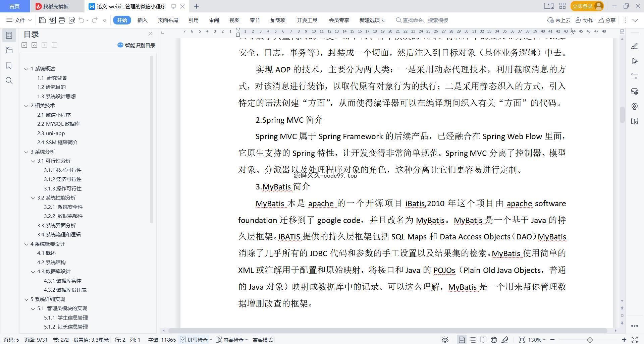Collapse the '3.2 系统性能分析' tree node

pos(33,198)
